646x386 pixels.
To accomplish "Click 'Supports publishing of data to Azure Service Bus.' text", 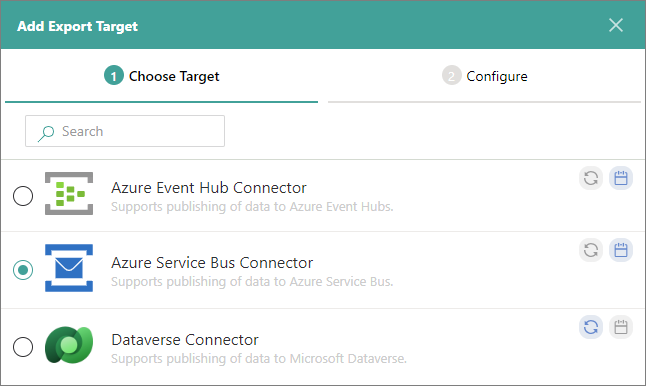I will click(x=252, y=281).
